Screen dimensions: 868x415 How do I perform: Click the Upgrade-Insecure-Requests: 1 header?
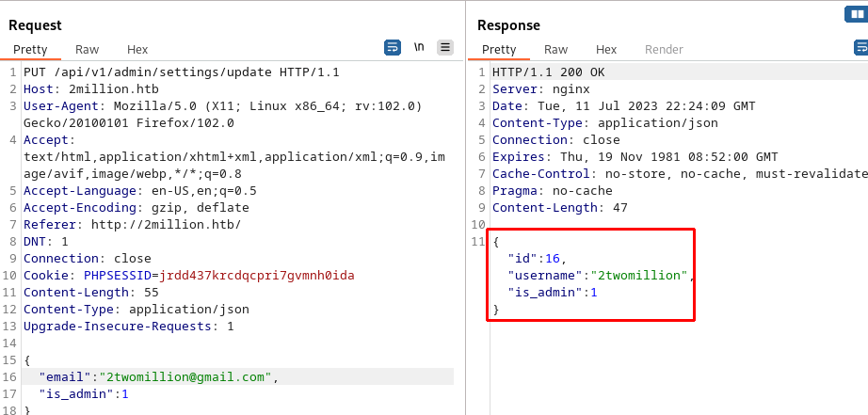pos(128,327)
